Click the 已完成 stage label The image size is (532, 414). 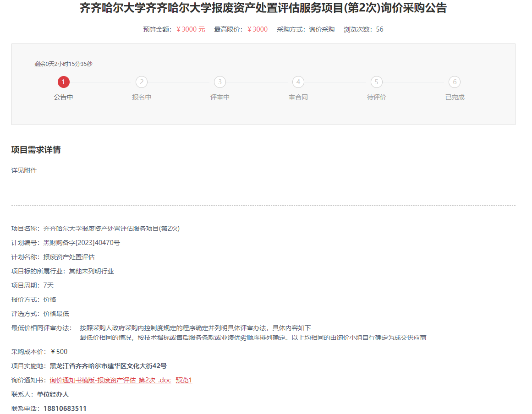pyautogui.click(x=455, y=97)
